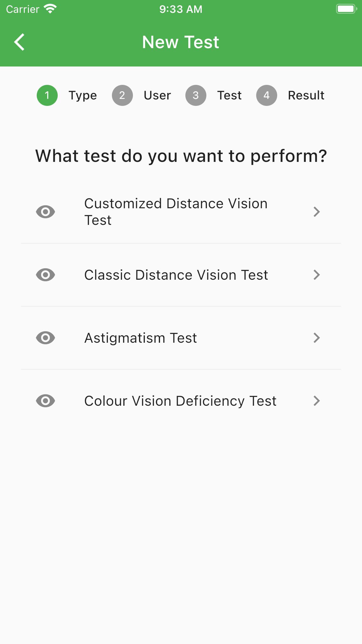Viewport: 362px width, 644px height.
Task: Tap the Wi-Fi status icon
Action: tap(50, 9)
